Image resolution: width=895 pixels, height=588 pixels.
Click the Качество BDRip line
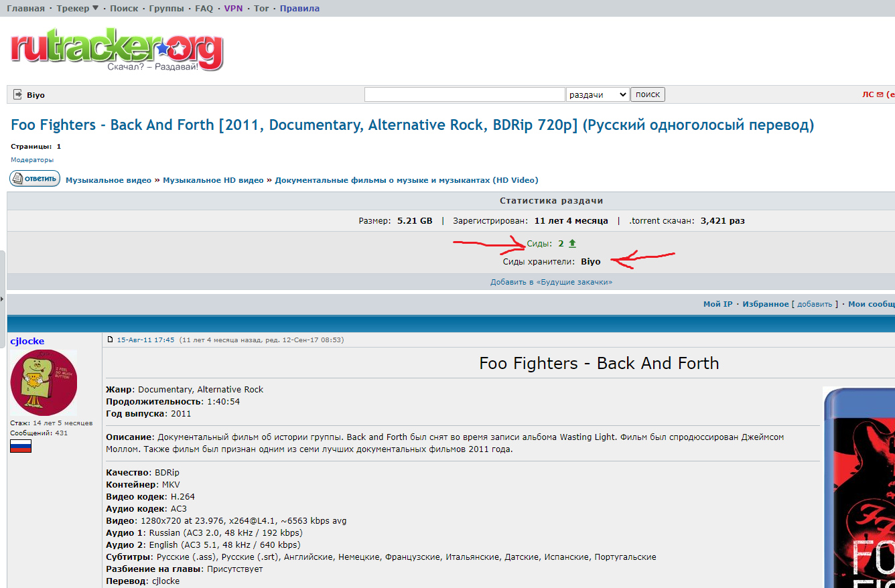tap(143, 472)
